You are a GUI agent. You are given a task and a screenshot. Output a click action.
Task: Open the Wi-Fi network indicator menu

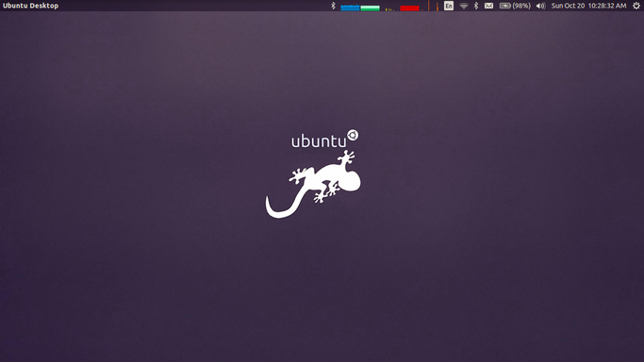tap(464, 6)
